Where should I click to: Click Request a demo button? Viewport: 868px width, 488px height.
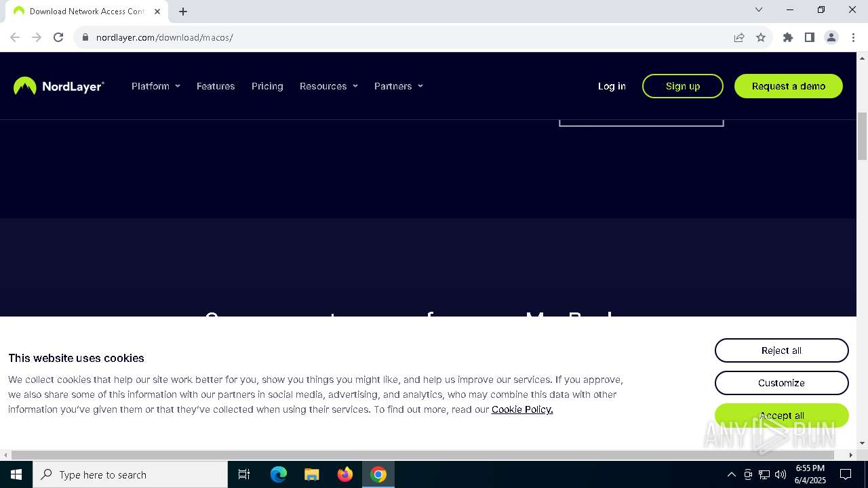789,86
